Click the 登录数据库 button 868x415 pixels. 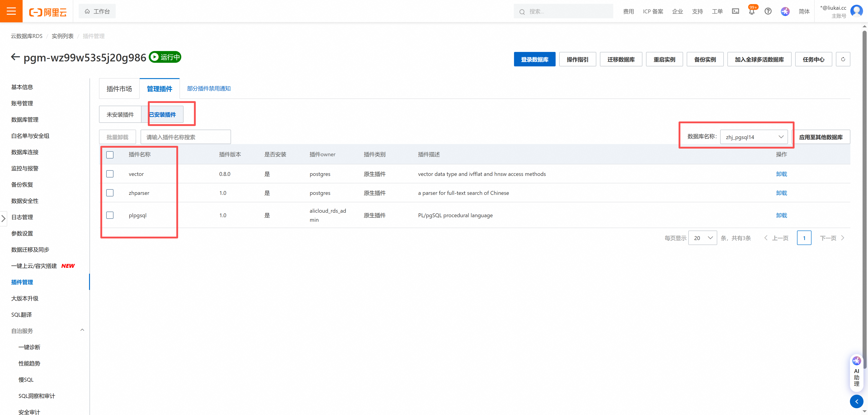click(534, 60)
